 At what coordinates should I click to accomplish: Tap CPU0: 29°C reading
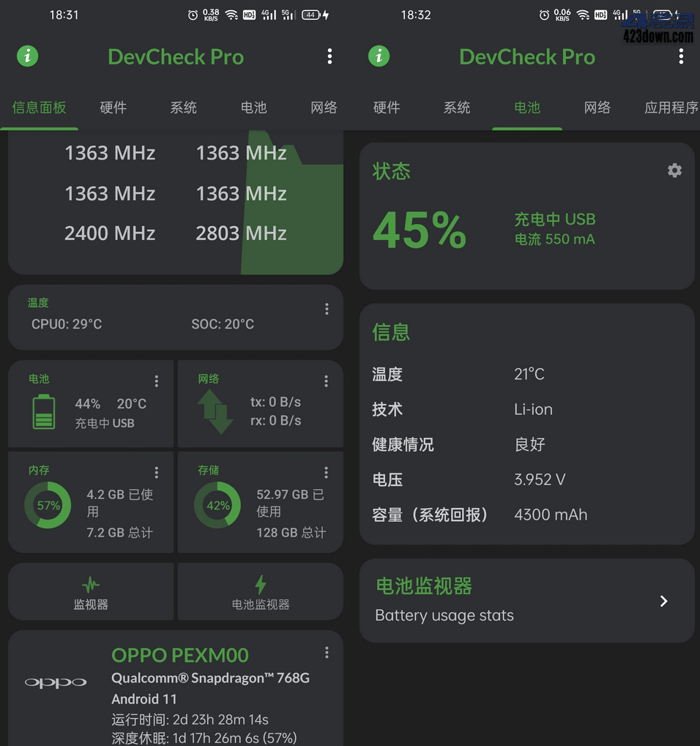point(67,324)
